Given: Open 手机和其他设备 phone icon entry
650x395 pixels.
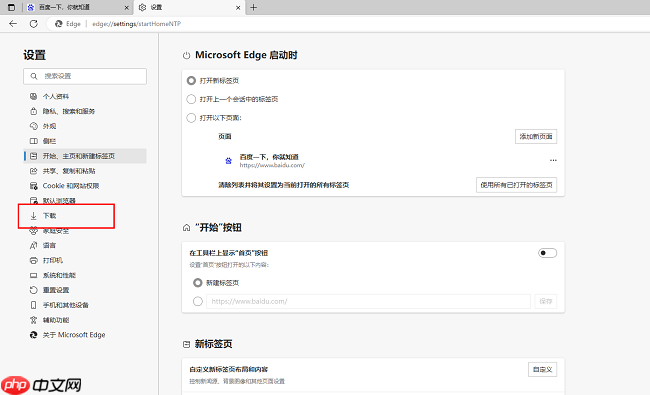Looking at the screenshot, I should 34,305.
